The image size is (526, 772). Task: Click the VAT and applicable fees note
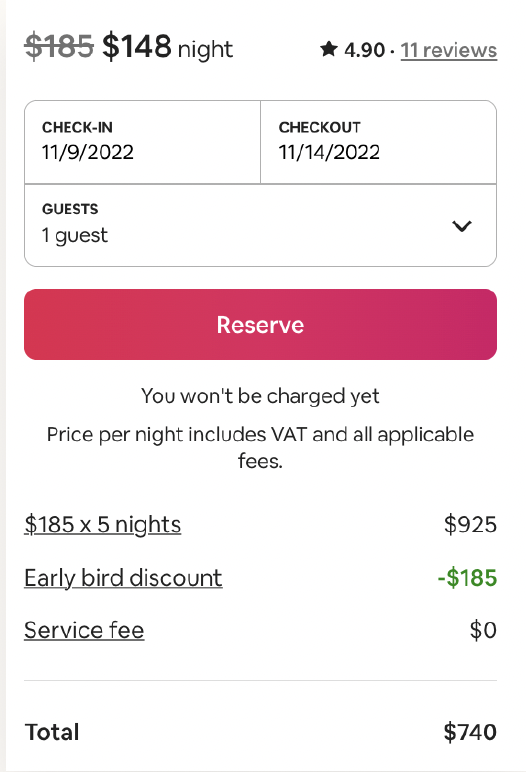coord(260,448)
